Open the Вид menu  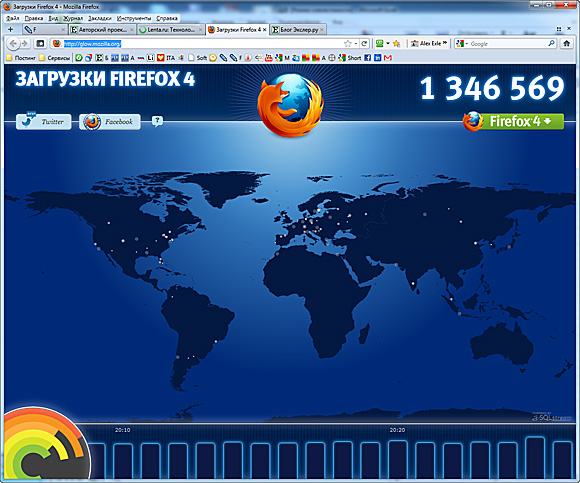point(53,18)
